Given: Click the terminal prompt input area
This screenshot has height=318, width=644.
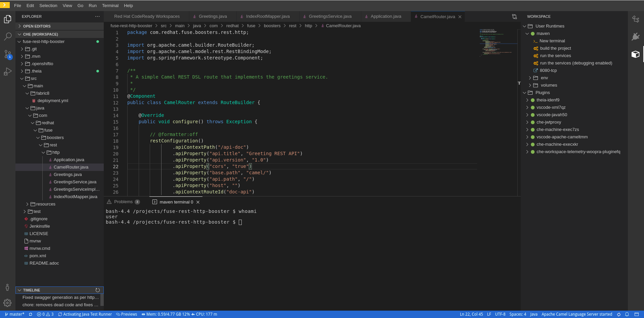Looking at the screenshot, I should coord(240,222).
